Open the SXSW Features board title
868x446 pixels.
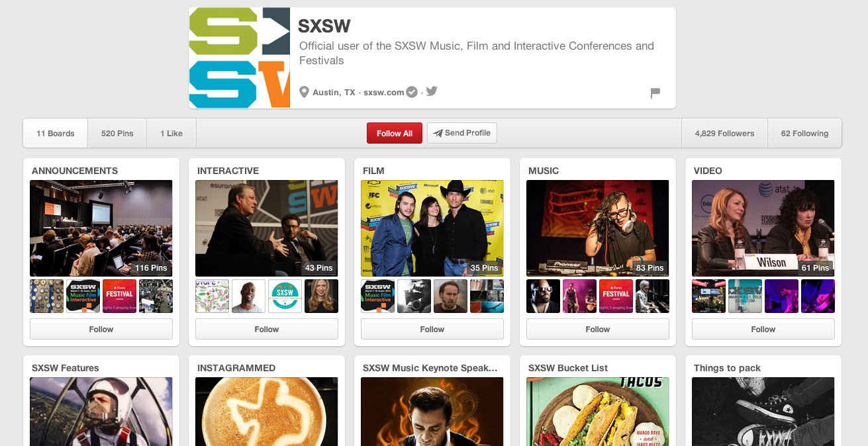click(66, 368)
